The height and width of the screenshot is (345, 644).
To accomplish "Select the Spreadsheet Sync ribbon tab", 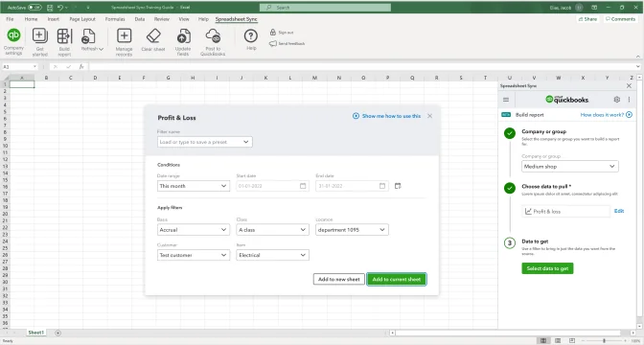I will pyautogui.click(x=236, y=19).
